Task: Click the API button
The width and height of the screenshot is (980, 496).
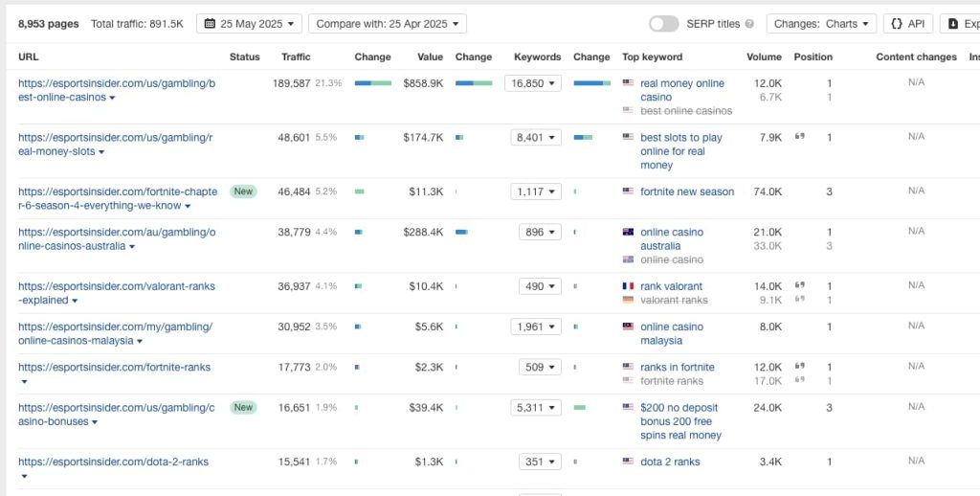Action: pos(907,24)
